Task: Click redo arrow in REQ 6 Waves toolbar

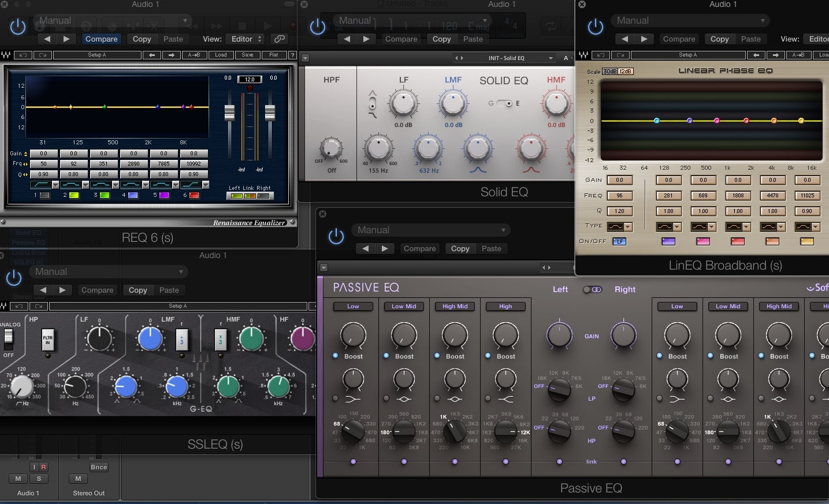Action: click(43, 55)
